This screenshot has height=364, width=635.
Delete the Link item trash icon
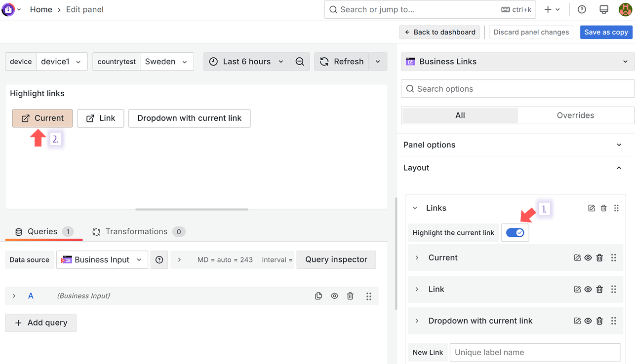coord(599,289)
